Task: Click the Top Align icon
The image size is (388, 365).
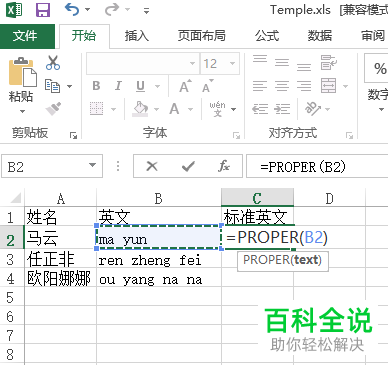Action: (x=260, y=60)
